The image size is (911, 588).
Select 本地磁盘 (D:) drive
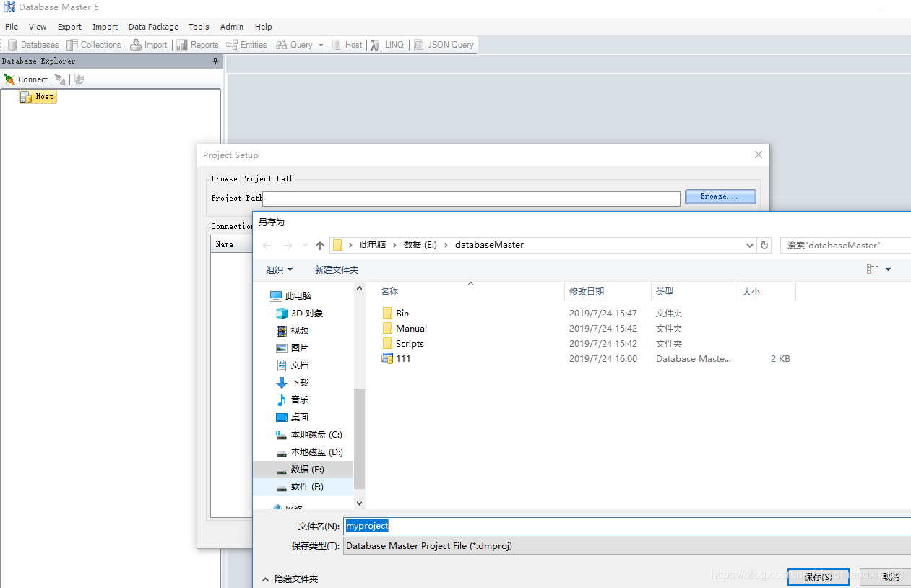(309, 452)
